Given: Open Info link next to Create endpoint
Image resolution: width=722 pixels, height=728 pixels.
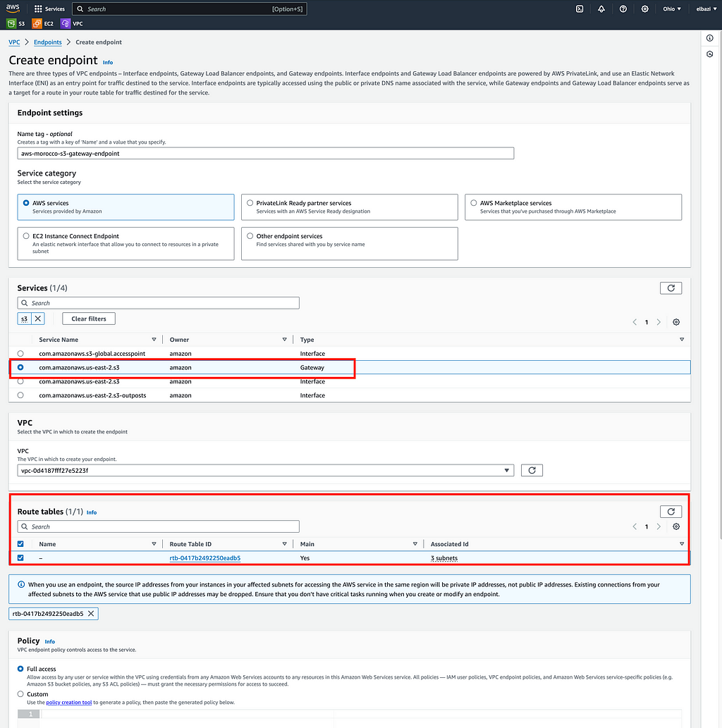Looking at the screenshot, I should (x=108, y=62).
